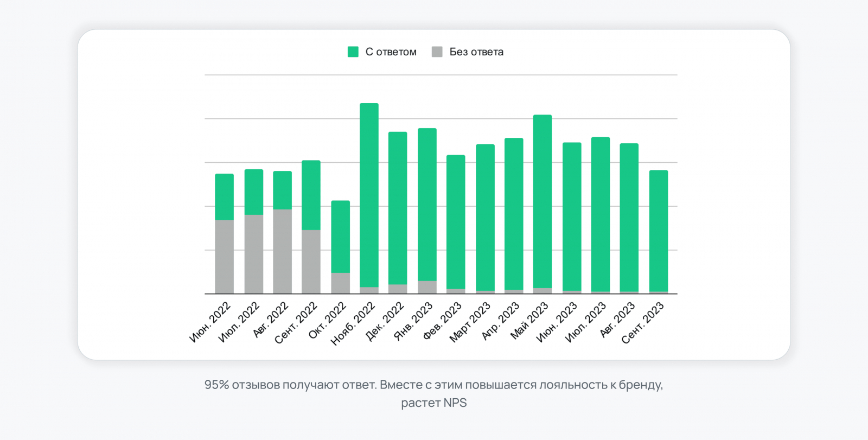Click the 'Фев. 2023' axis label
This screenshot has height=440, width=868.
pyautogui.click(x=442, y=321)
